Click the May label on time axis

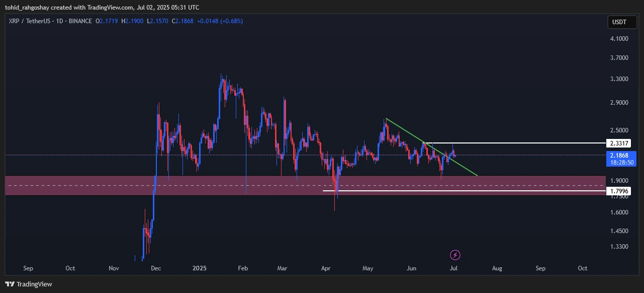pyautogui.click(x=367, y=268)
